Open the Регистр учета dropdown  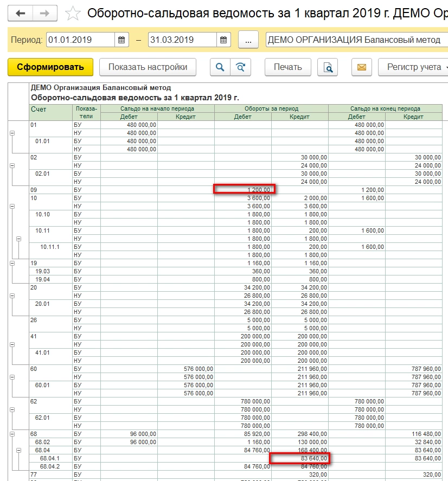(415, 67)
